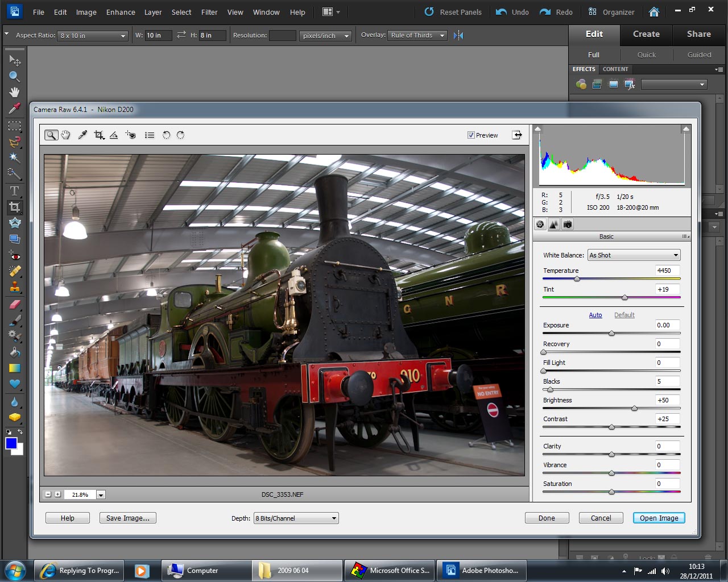728x582 pixels.
Task: Select the Hand tool in Camera Raw
Action: (x=66, y=135)
